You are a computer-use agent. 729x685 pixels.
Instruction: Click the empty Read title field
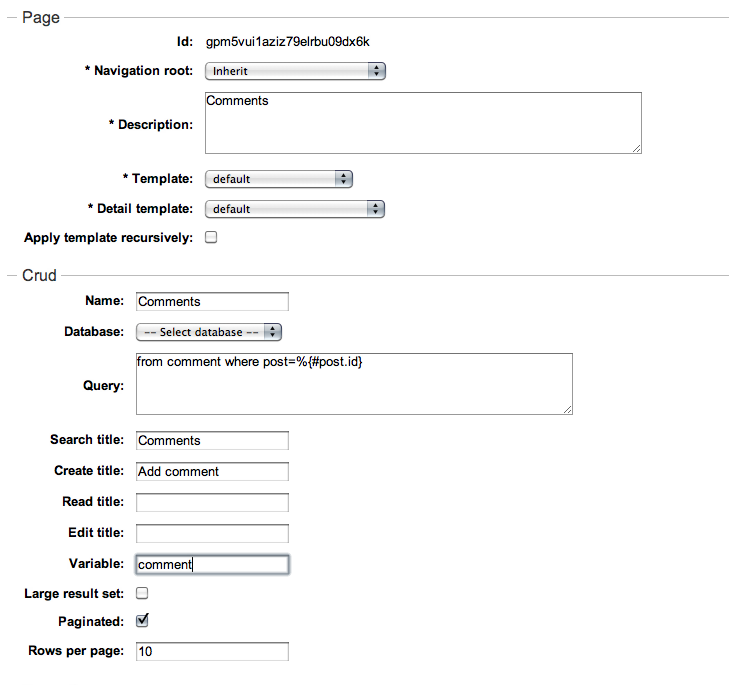[212, 502]
